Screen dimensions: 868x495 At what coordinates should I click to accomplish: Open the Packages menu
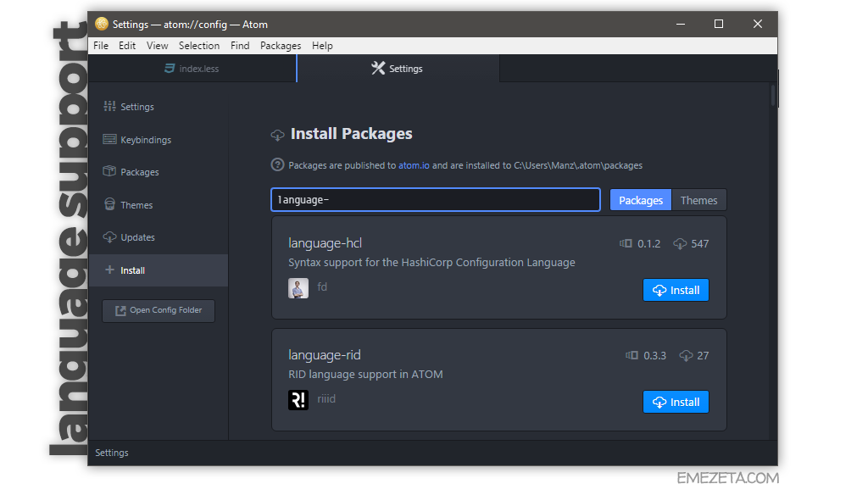pyautogui.click(x=281, y=46)
